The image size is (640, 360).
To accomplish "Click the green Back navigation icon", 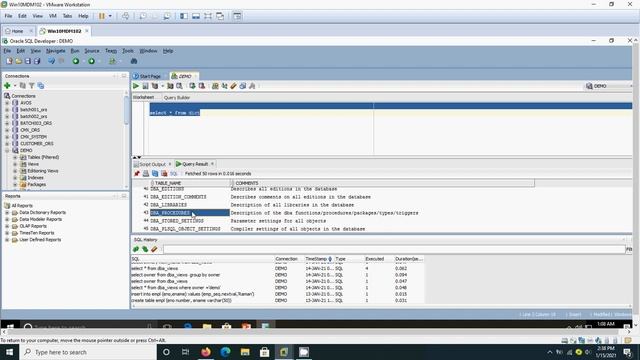I will click(x=76, y=61).
